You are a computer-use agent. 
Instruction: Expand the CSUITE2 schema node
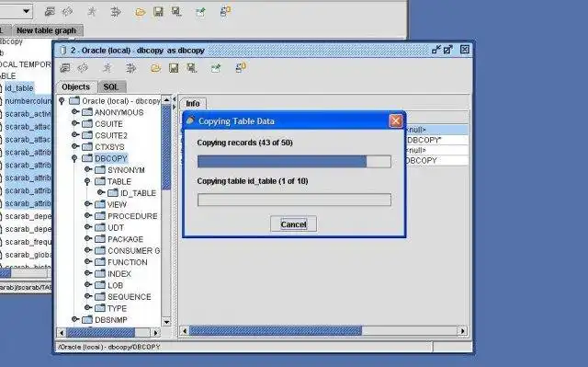tap(74, 135)
